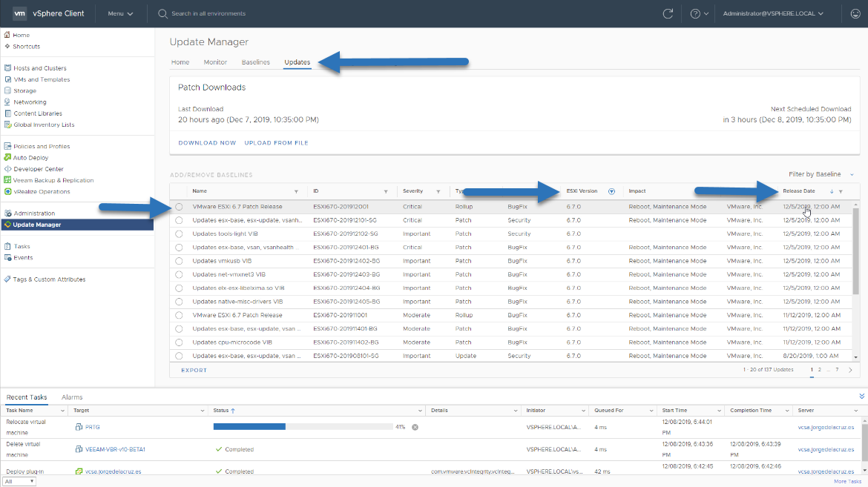Click the PRTG task progress bar
Image resolution: width=868 pixels, height=487 pixels.
303,427
